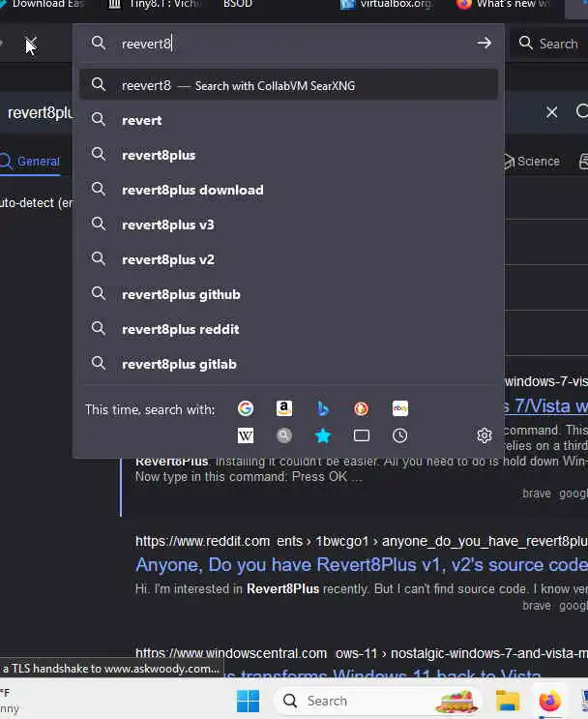
Task: Choose suggestion 'revert8plus'
Action: tap(289, 155)
